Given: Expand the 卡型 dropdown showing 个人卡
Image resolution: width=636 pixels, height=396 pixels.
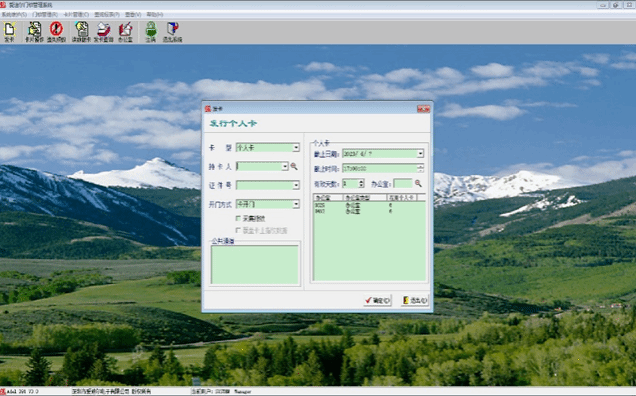Looking at the screenshot, I should 296,148.
